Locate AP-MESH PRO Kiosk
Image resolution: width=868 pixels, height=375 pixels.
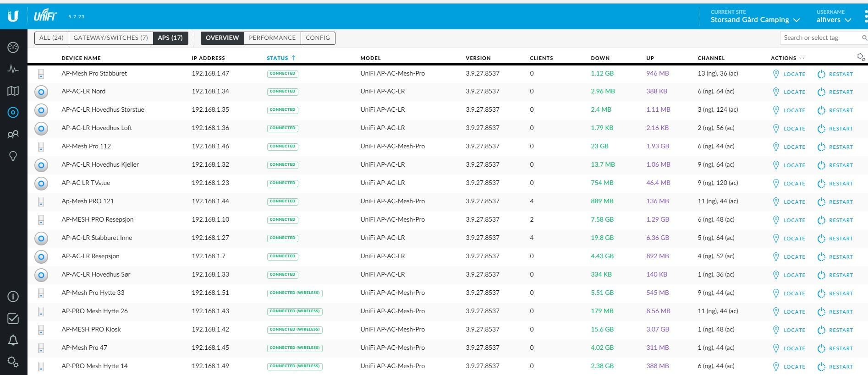point(789,330)
